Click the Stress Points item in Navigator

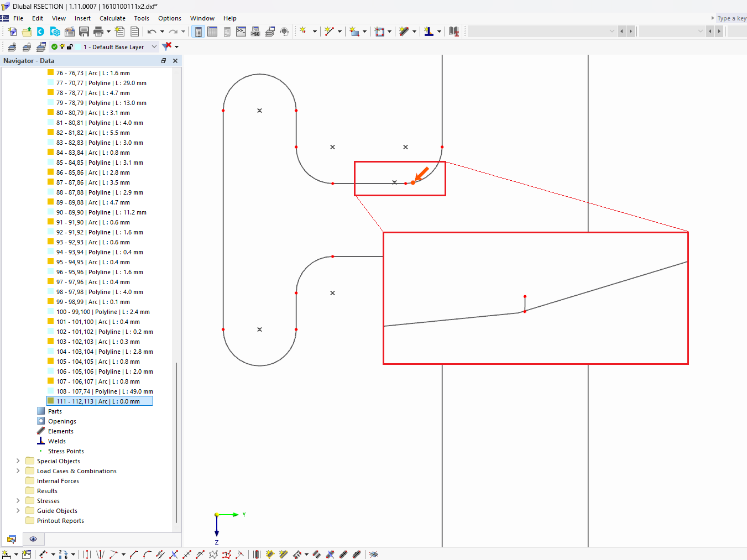click(66, 451)
